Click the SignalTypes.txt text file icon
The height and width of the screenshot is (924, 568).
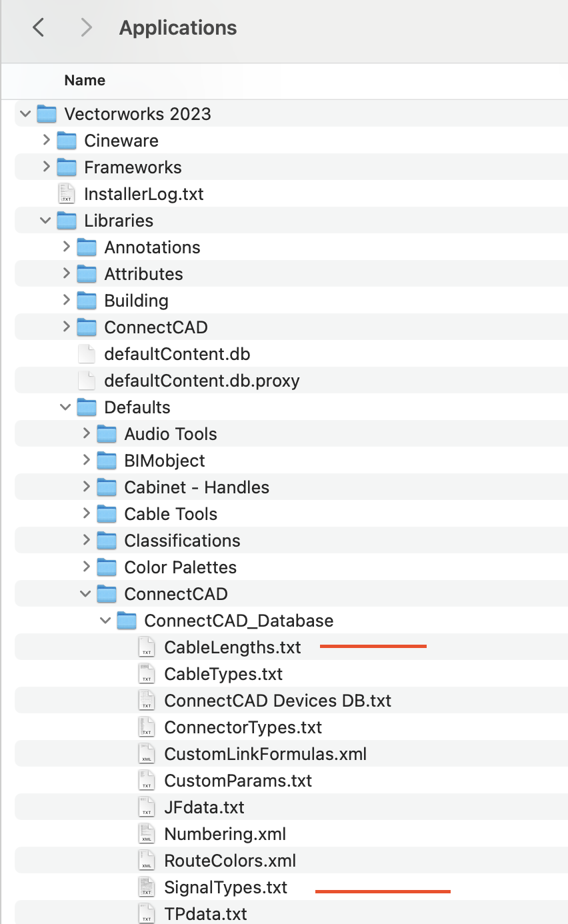pos(146,887)
